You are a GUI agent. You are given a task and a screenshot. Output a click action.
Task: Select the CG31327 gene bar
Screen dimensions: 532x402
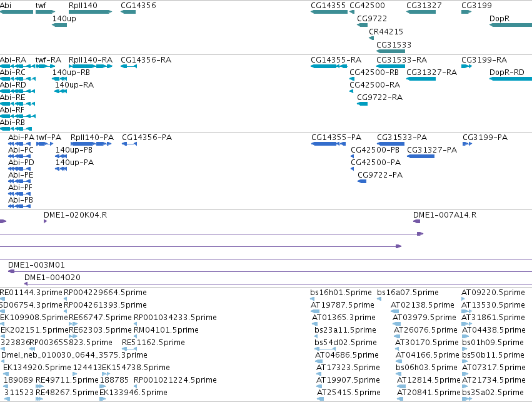421,12
